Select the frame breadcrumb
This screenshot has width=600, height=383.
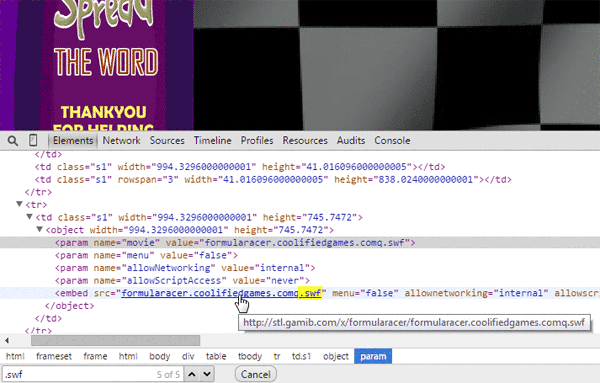coord(95,356)
